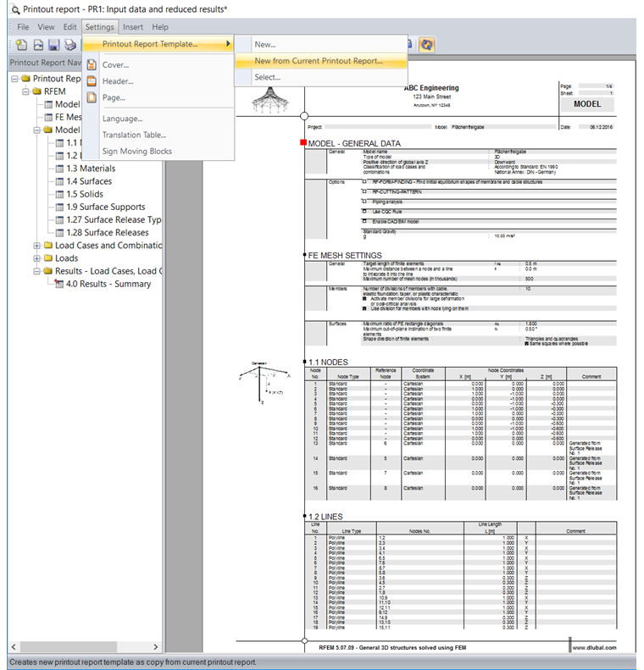Click the Print printer toolbar icon

(70, 44)
